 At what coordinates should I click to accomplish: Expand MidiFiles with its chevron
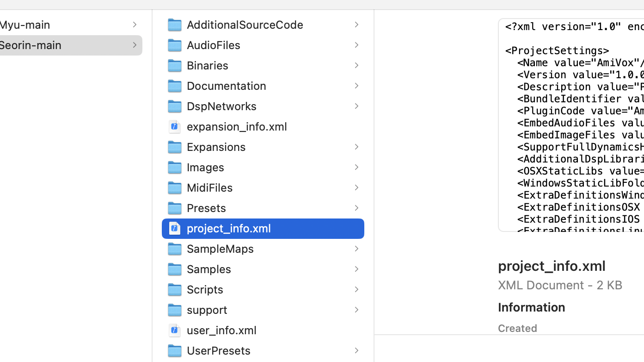[x=356, y=187]
